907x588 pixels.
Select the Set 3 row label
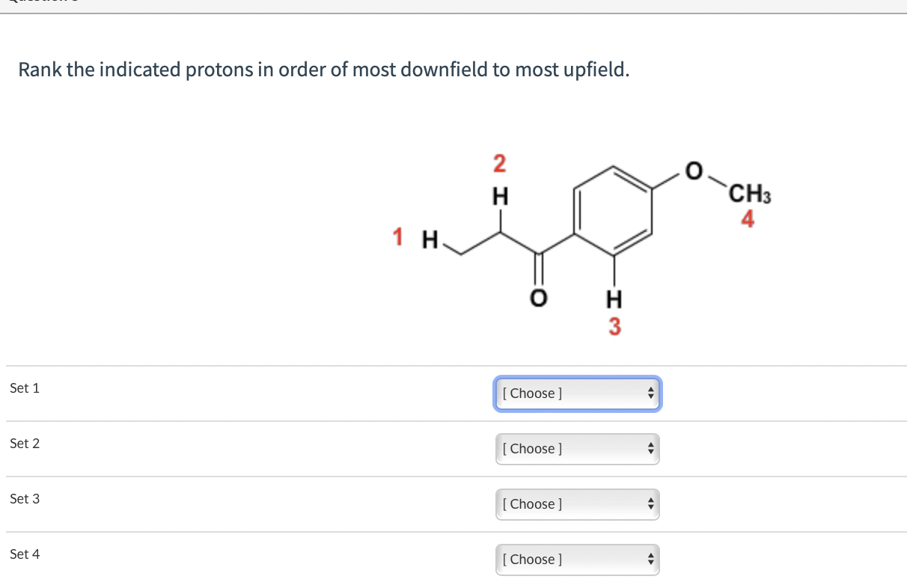pos(25,498)
